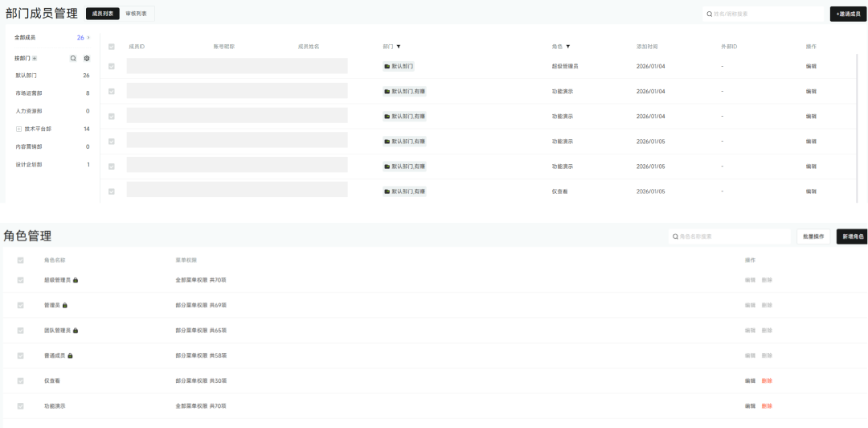Click folder icon in 仅查看 member's department tag

(x=387, y=191)
